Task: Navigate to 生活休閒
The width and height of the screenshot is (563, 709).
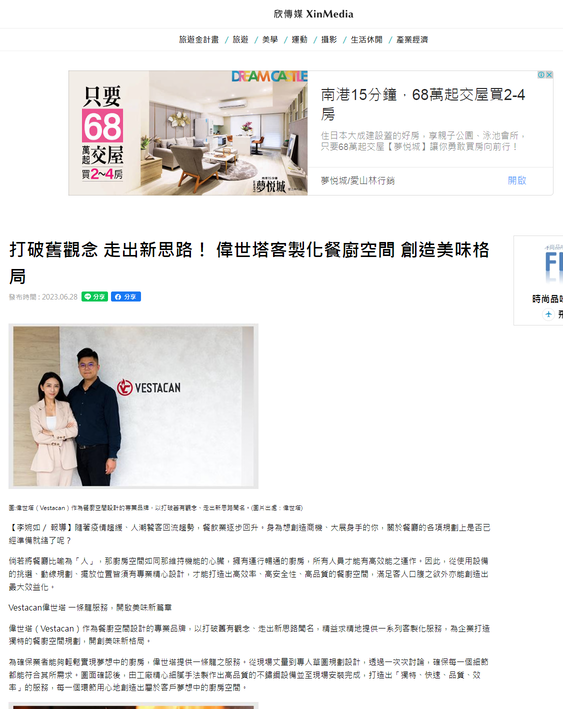Action: [x=366, y=40]
